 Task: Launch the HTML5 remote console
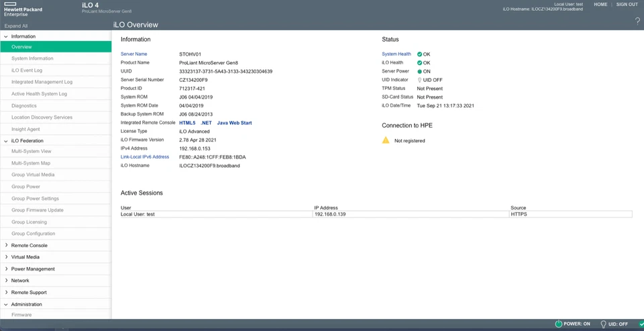pos(187,123)
